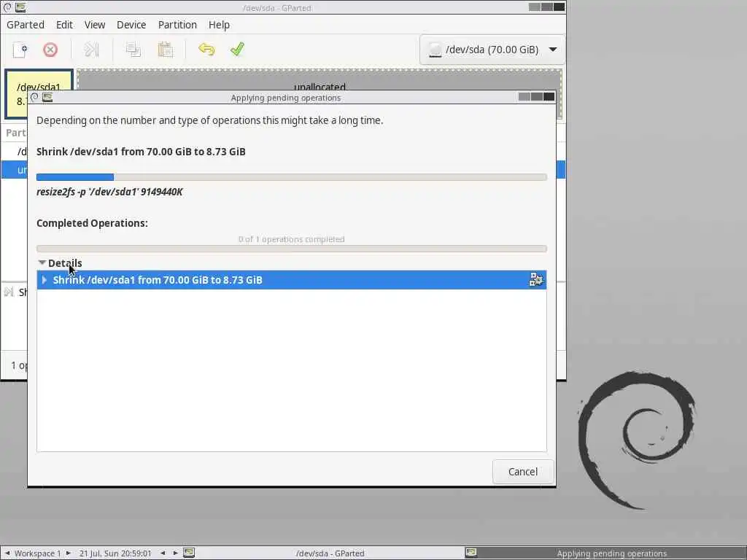Click the Workspace 1 label in taskbar
This screenshot has width=747, height=560.
pos(38,553)
